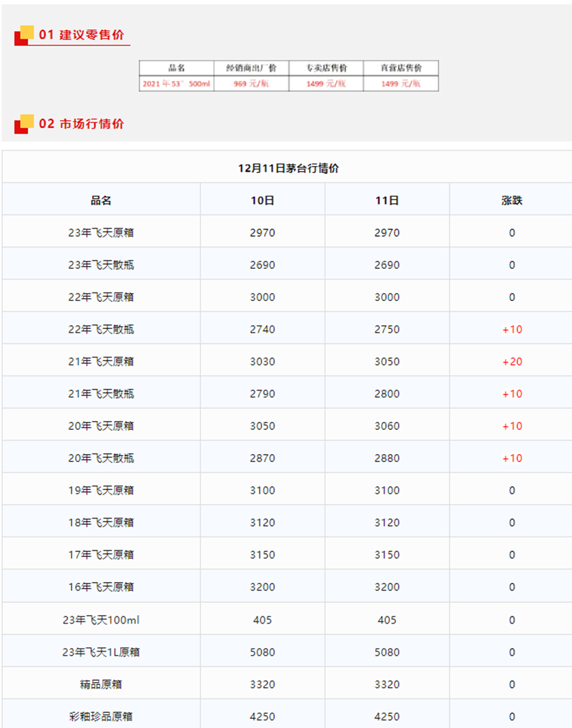
Task: Select the 23年飞天散瓶 row name
Action: pos(101,265)
